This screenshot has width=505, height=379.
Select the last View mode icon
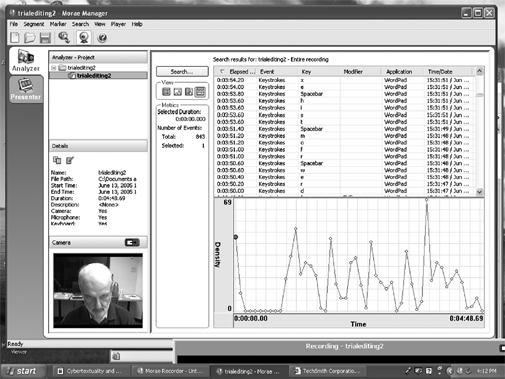pyautogui.click(x=200, y=92)
